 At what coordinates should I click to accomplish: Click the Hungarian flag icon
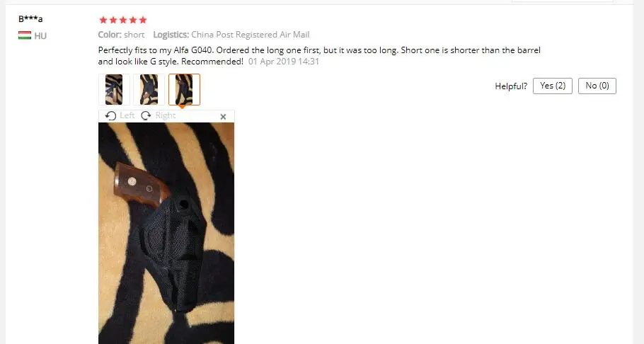[x=25, y=35]
